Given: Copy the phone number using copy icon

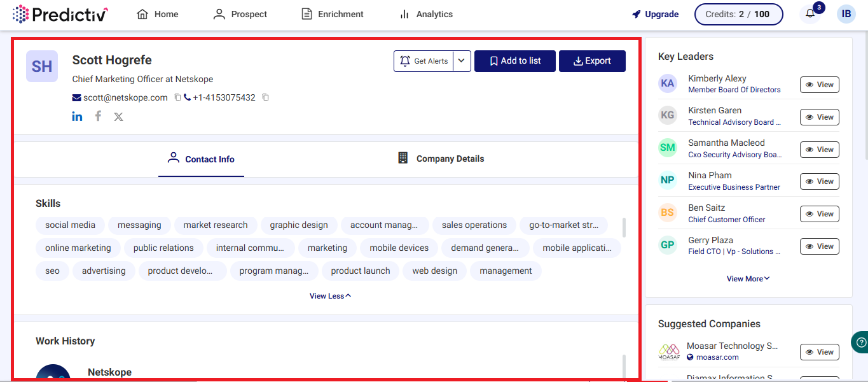Looking at the screenshot, I should tap(266, 97).
